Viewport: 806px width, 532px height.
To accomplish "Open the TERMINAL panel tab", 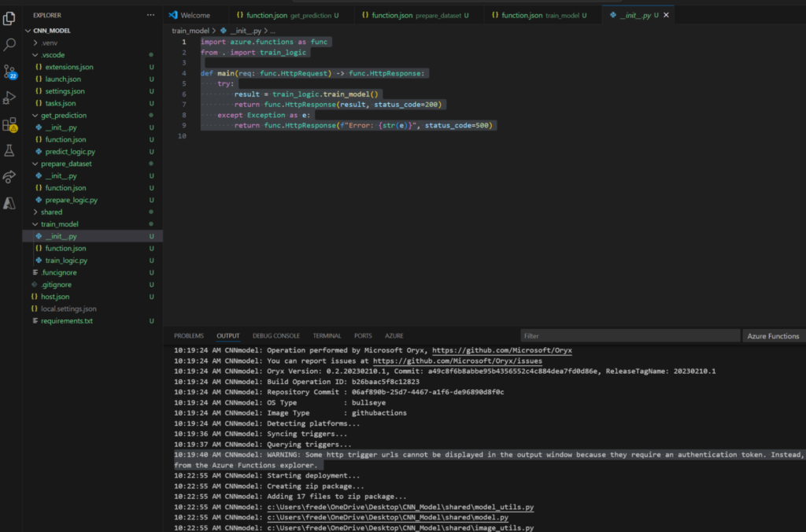I will click(327, 336).
